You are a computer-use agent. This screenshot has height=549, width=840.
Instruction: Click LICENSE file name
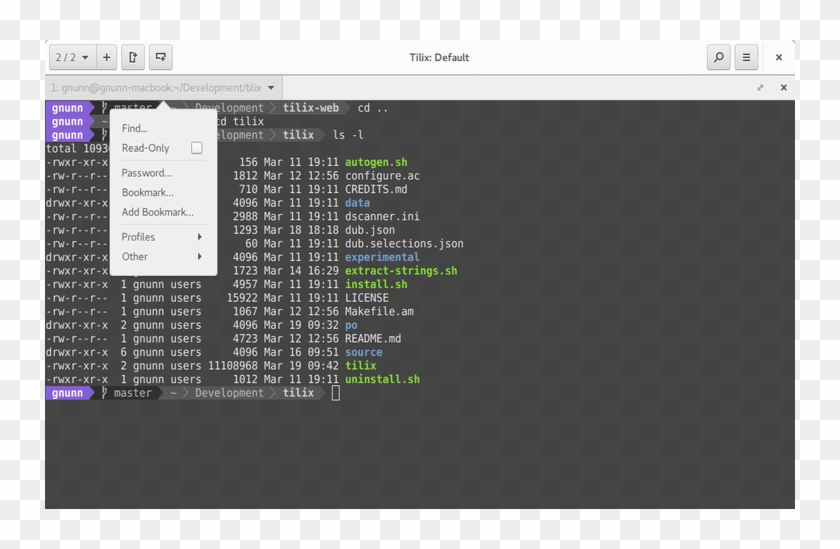(366, 298)
